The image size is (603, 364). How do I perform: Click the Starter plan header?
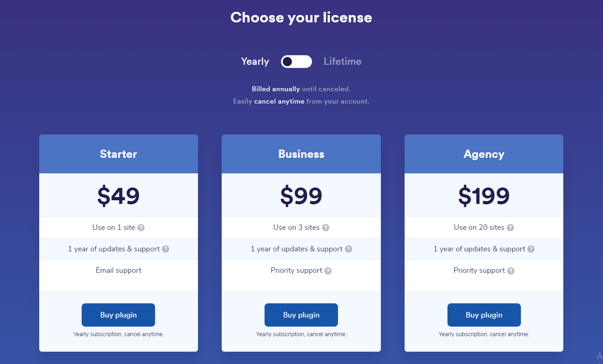tap(119, 154)
